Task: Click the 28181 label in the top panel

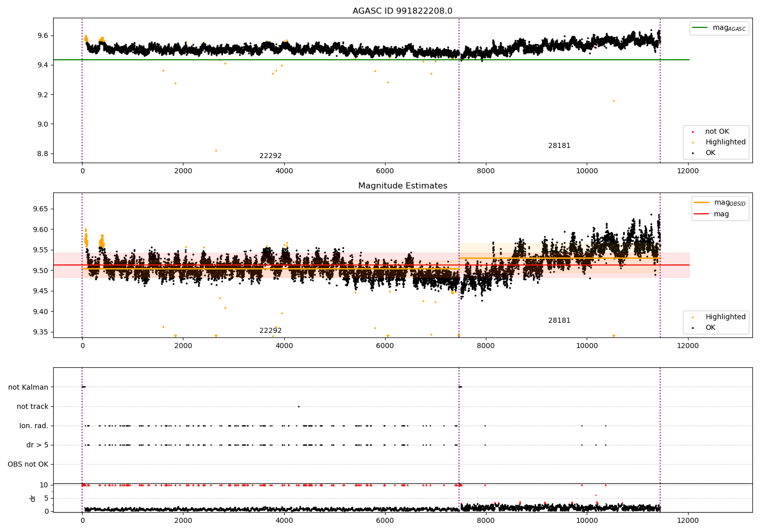Action: coord(559,146)
